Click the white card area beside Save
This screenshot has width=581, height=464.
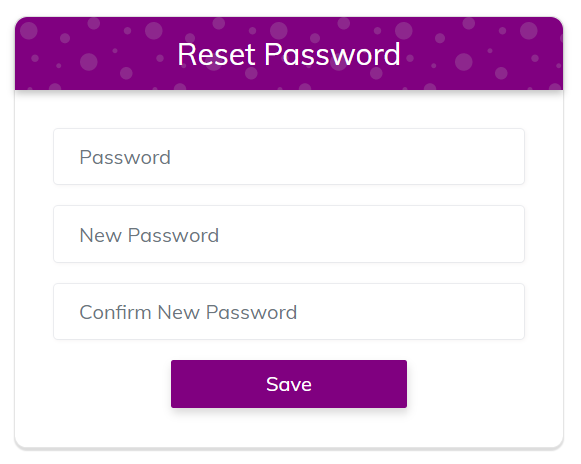[482, 384]
